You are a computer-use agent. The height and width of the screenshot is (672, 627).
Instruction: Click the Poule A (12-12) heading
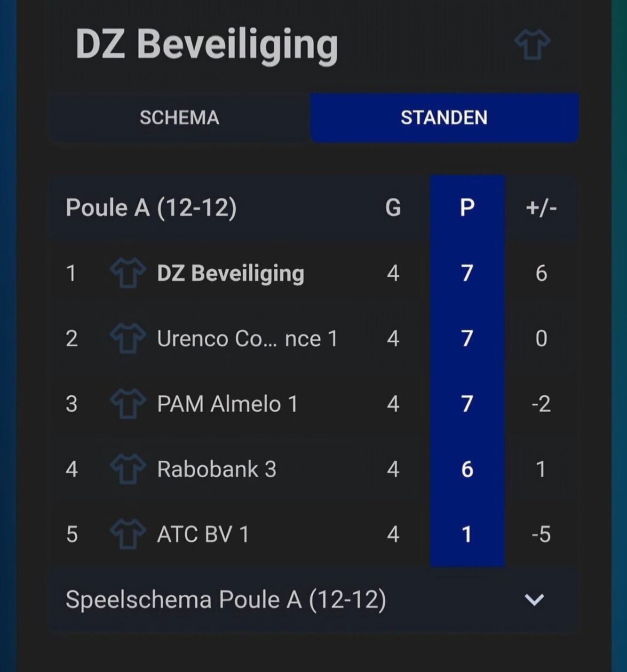pos(151,207)
